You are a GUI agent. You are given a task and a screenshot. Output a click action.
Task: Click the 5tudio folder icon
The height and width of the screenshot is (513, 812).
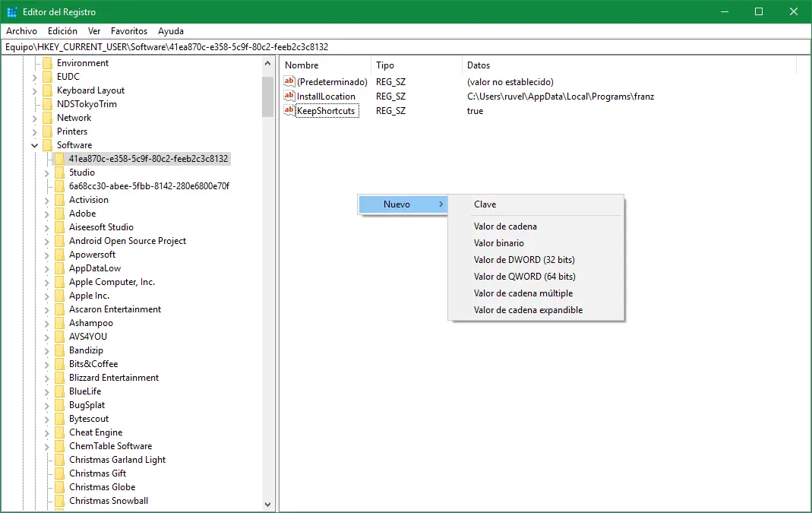[x=59, y=173]
